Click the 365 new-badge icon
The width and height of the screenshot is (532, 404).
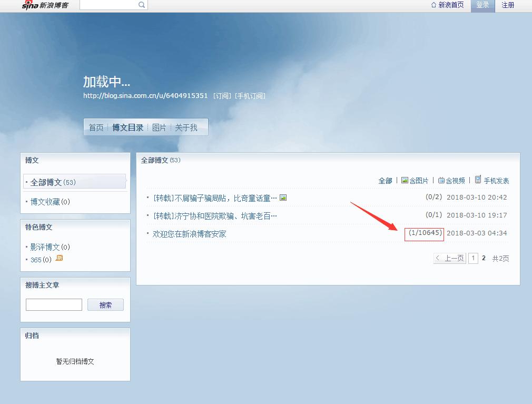coord(59,258)
